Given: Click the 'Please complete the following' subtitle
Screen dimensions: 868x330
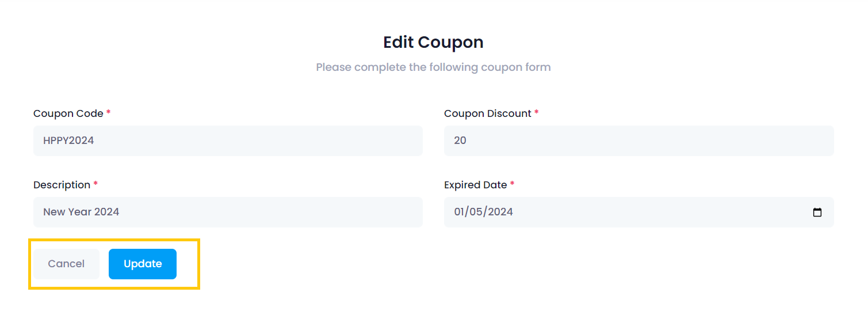Looking at the screenshot, I should (x=433, y=67).
